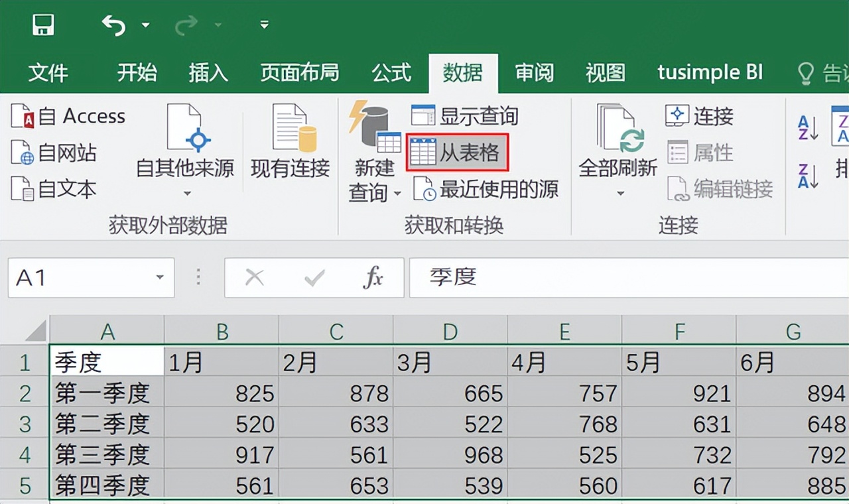Click the Undo arrow icon
The image size is (849, 504).
coord(114,25)
